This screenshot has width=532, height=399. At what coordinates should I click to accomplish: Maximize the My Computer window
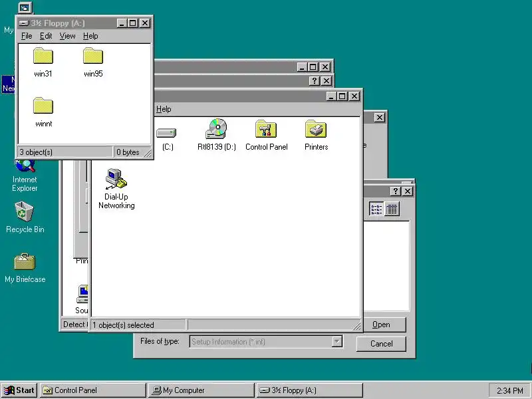342,96
